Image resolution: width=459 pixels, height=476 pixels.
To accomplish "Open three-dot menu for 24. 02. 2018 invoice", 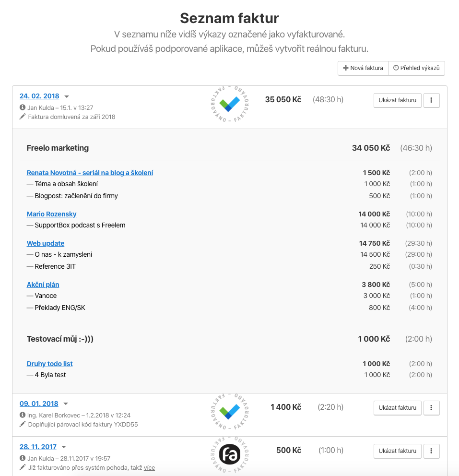I will click(x=431, y=100).
